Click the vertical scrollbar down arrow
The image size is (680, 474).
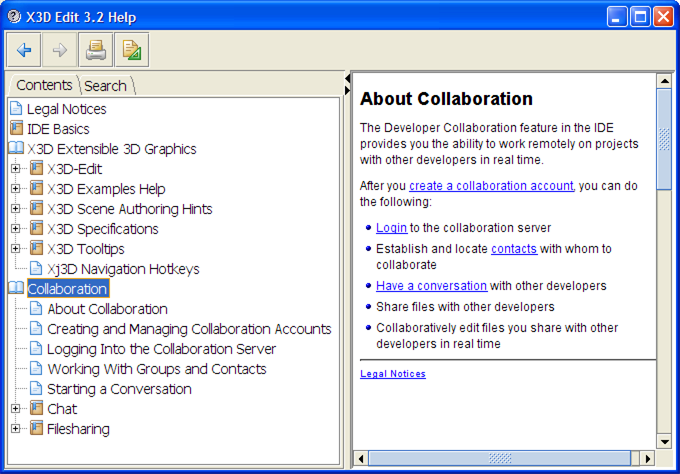(x=664, y=441)
